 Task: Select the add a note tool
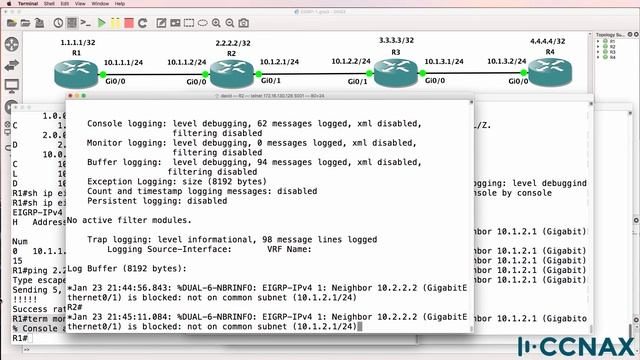161,23
